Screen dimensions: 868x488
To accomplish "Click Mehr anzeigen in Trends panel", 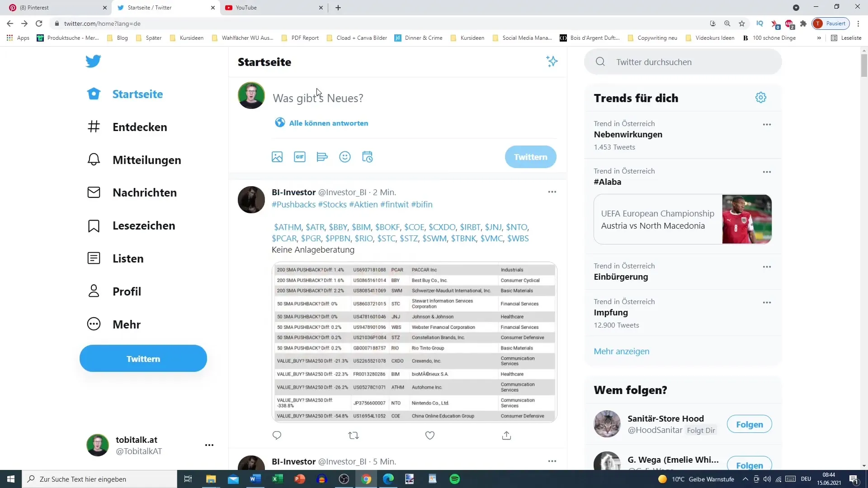I will pos(621,351).
